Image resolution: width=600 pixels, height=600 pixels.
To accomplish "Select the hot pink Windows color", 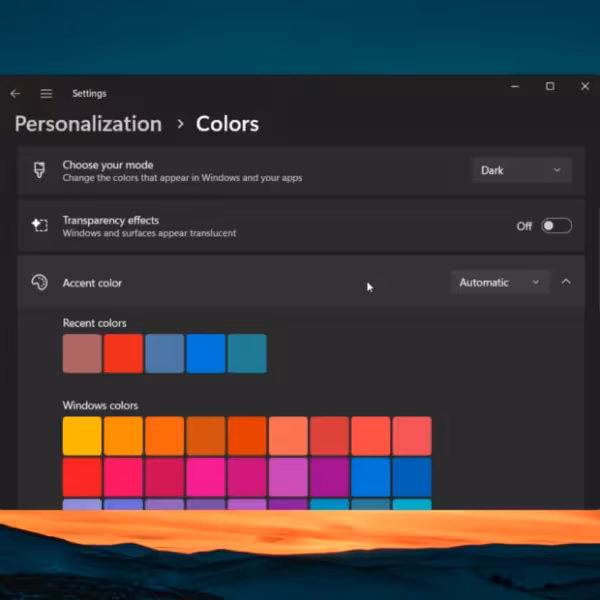I will pos(206,477).
